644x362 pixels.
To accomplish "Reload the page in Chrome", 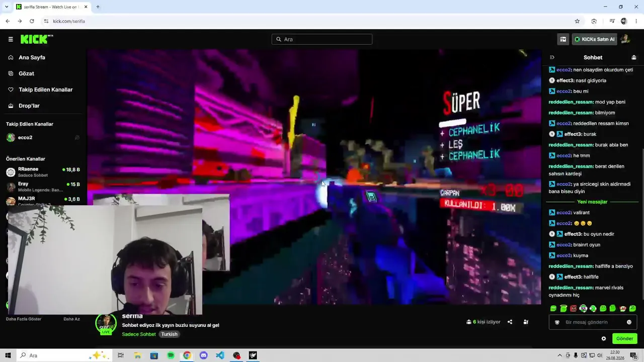I will pyautogui.click(x=32, y=21).
